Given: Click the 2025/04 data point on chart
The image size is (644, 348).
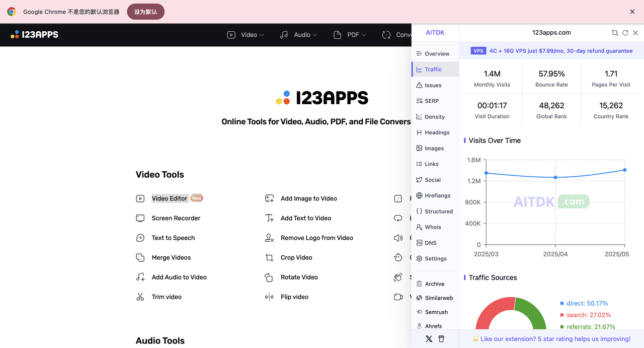Looking at the screenshot, I should (x=555, y=177).
